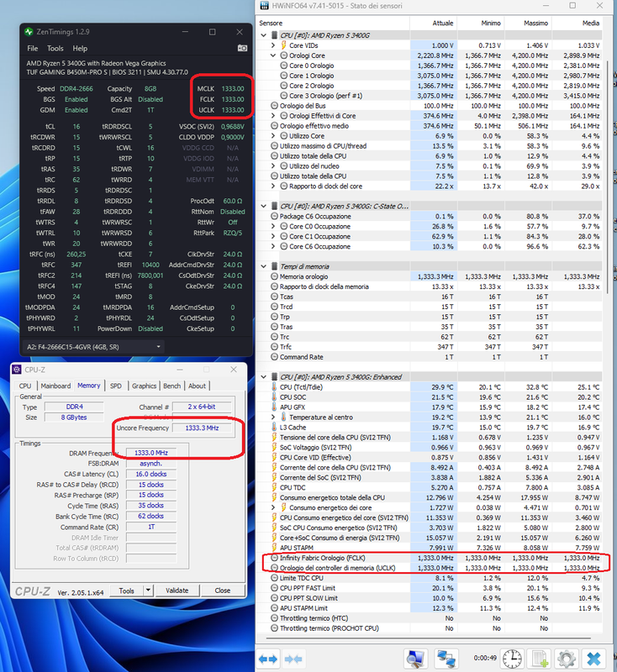Click the thermometer icon beside CPU (Tctl/Tdie)
This screenshot has height=672, width=617.
[x=274, y=387]
